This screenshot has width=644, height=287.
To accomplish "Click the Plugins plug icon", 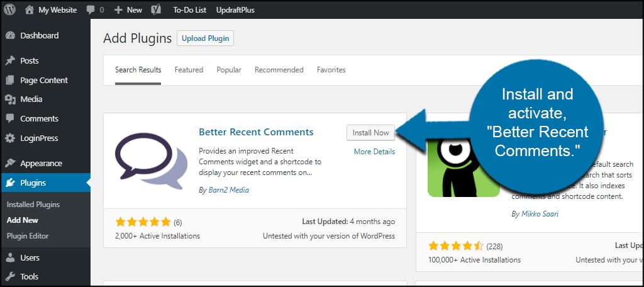I will (x=10, y=183).
